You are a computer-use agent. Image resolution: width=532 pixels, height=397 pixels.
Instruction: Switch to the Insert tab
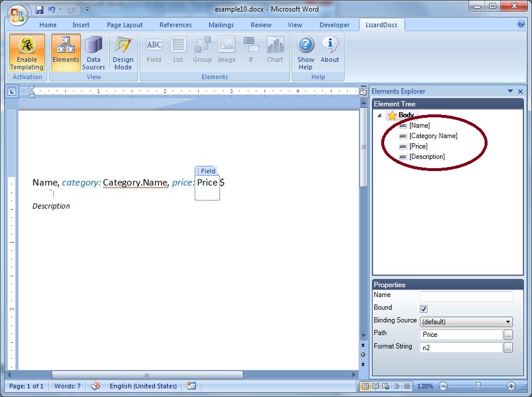pos(81,25)
